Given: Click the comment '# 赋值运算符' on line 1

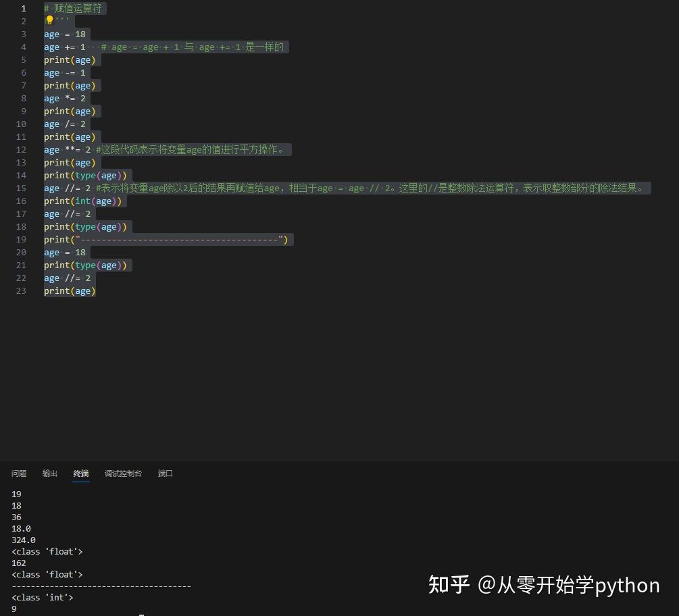Looking at the screenshot, I should [73, 8].
